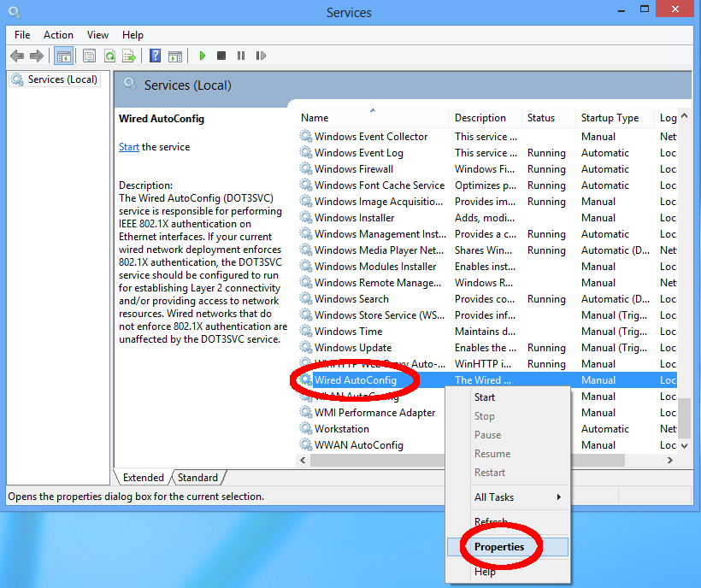Maximize the Services window
701x588 pixels.
tap(645, 9)
